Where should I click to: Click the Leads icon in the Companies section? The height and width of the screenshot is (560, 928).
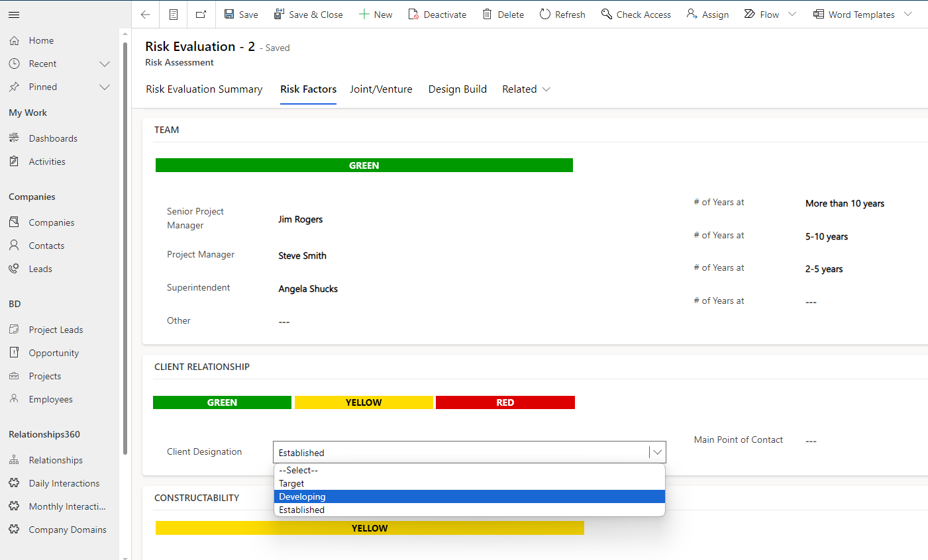pos(14,268)
